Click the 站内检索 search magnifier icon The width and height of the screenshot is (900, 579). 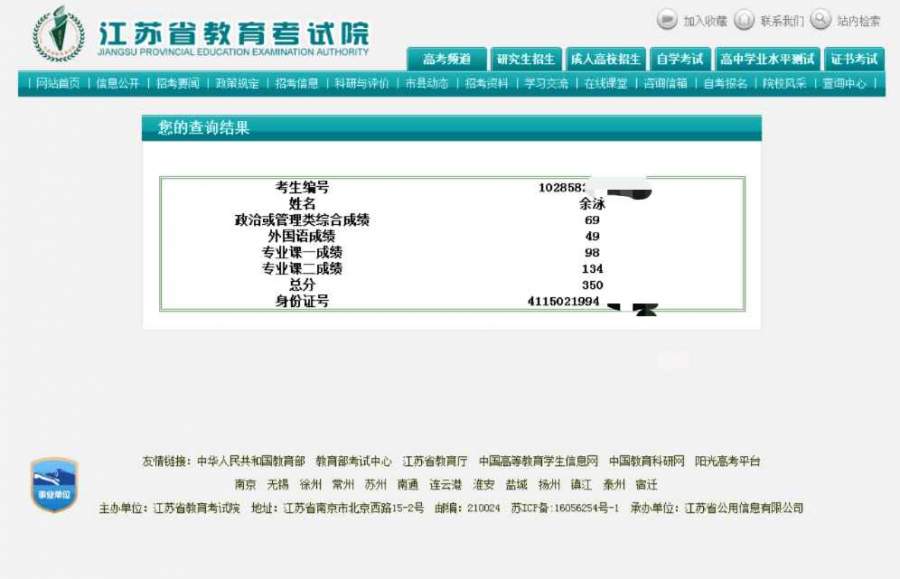tap(821, 20)
